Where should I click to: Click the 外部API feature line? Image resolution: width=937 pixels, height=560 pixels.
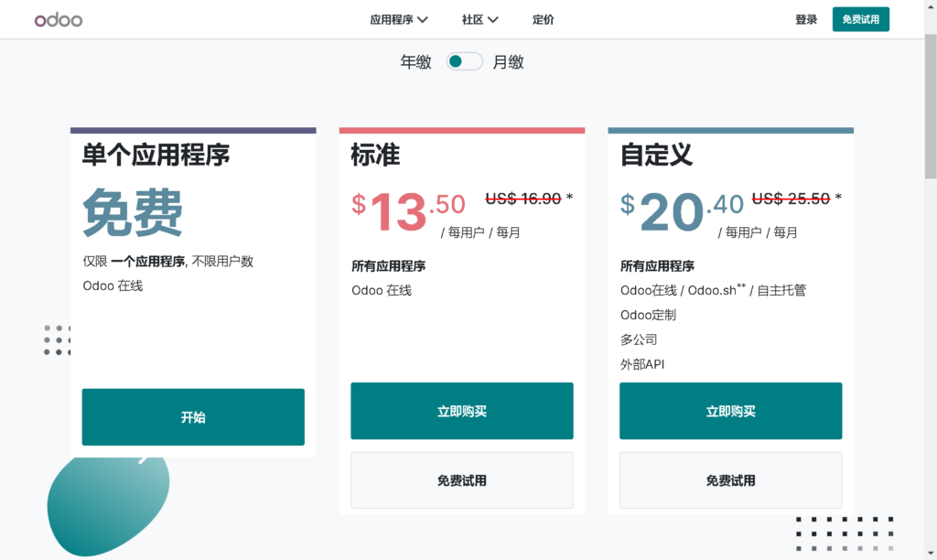click(641, 364)
